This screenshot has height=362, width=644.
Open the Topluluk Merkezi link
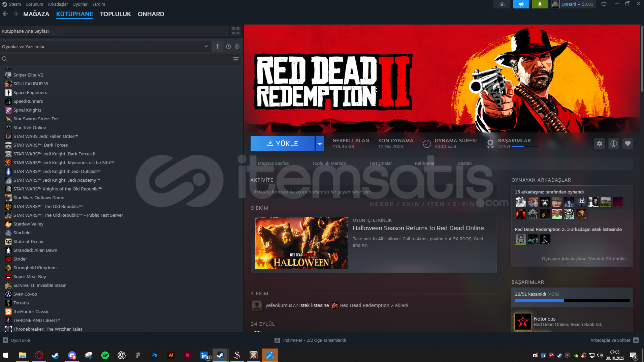[329, 163]
